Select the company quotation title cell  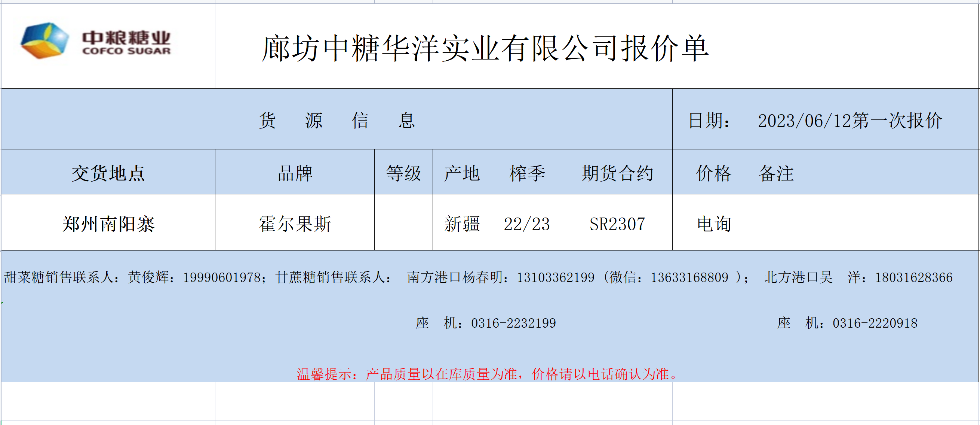[x=485, y=48]
